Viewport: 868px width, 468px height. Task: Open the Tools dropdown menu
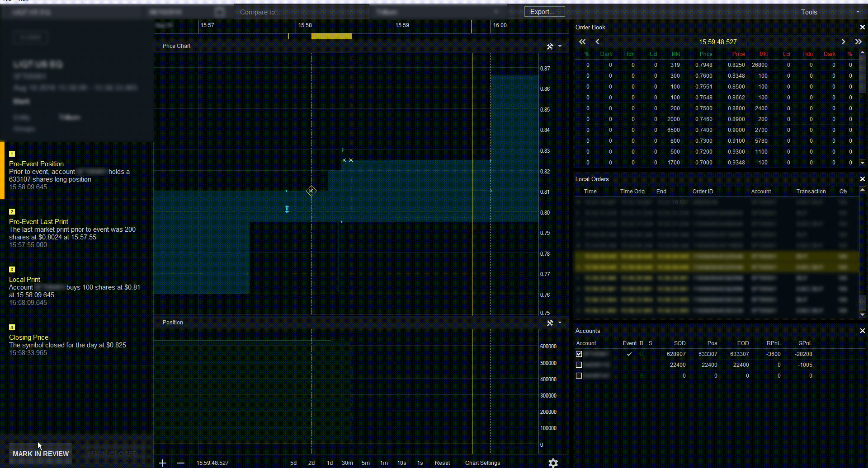click(830, 12)
